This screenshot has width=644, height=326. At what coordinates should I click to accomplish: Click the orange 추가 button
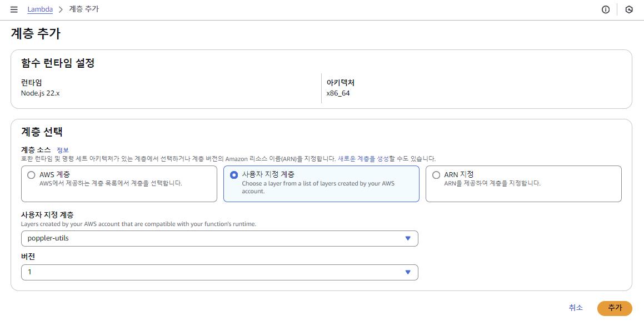click(x=615, y=308)
